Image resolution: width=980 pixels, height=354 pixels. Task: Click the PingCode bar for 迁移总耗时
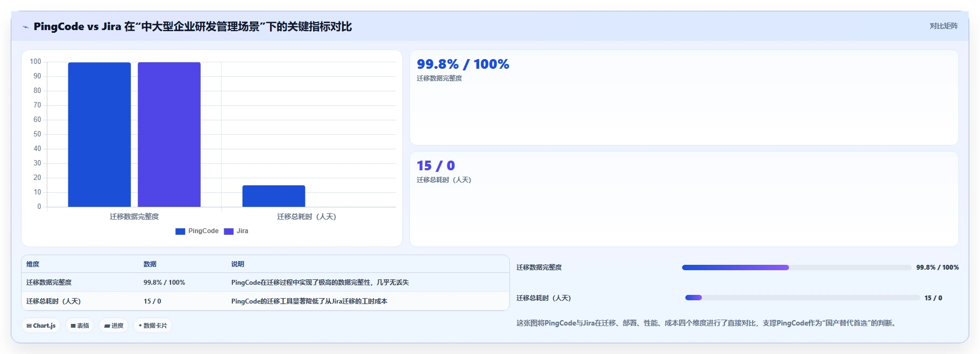coord(274,196)
